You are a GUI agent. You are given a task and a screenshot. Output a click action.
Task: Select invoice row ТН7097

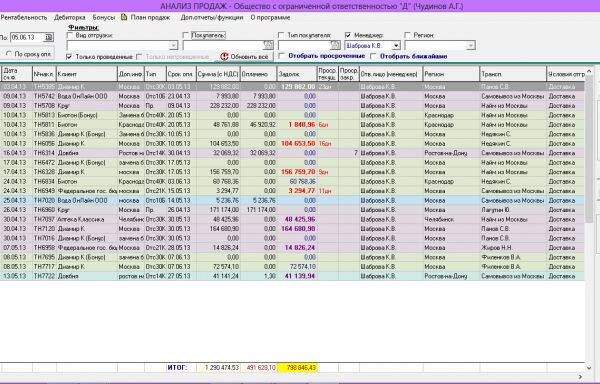pyautogui.click(x=292, y=219)
